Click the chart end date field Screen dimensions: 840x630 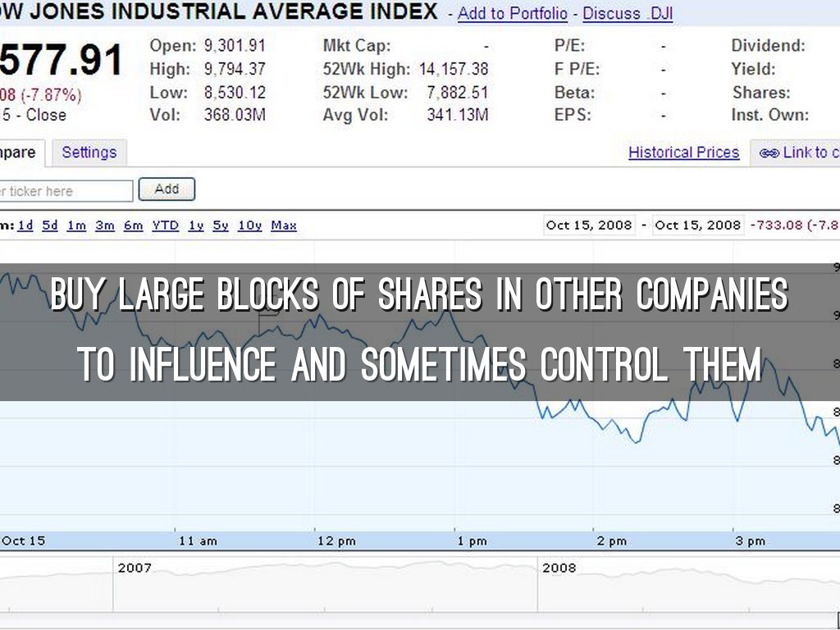tap(698, 226)
